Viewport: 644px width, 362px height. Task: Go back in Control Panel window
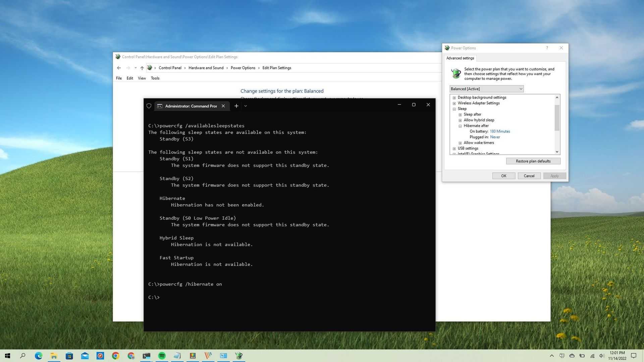[119, 68]
